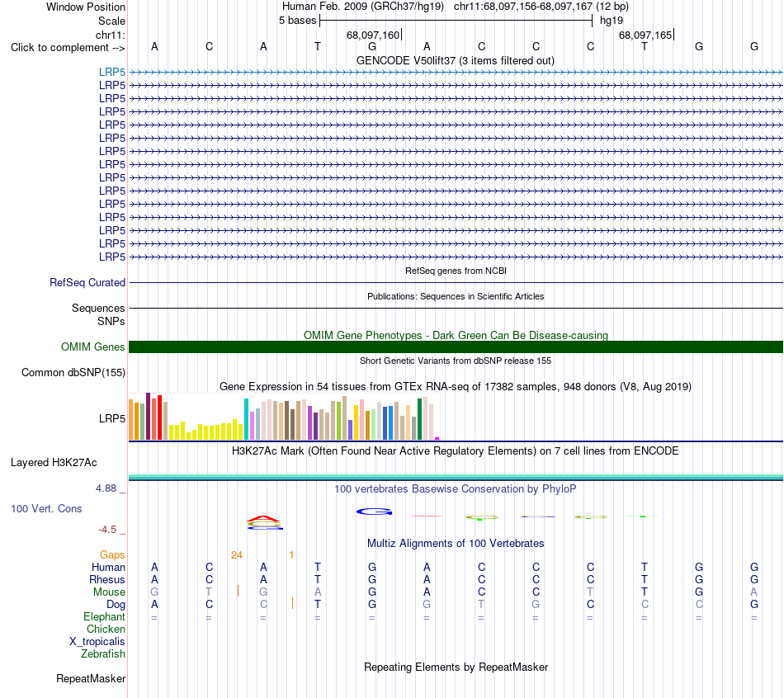Click the orange gap count 1
Image resolution: width=784 pixels, height=698 pixels.
pos(291,555)
